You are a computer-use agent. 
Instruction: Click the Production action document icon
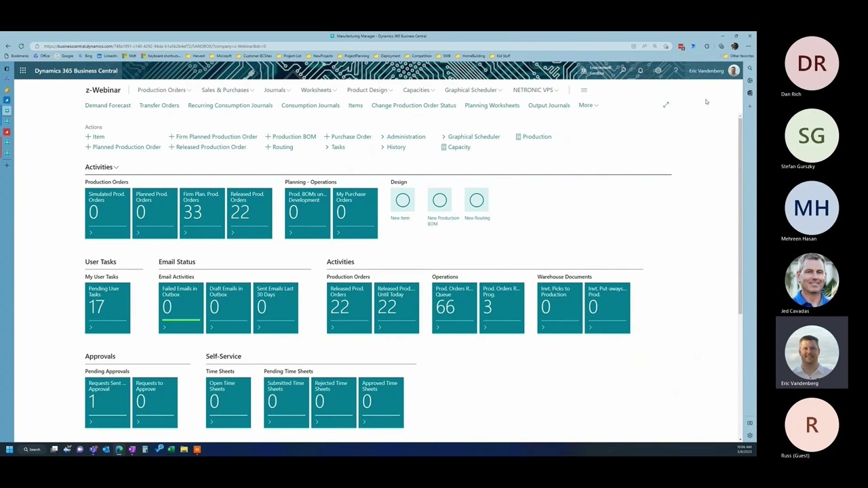[518, 136]
